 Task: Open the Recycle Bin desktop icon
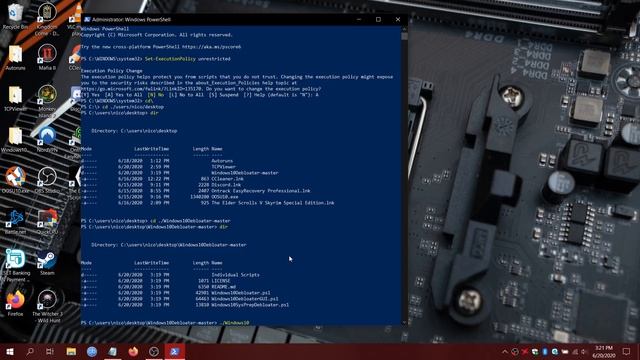click(x=15, y=16)
